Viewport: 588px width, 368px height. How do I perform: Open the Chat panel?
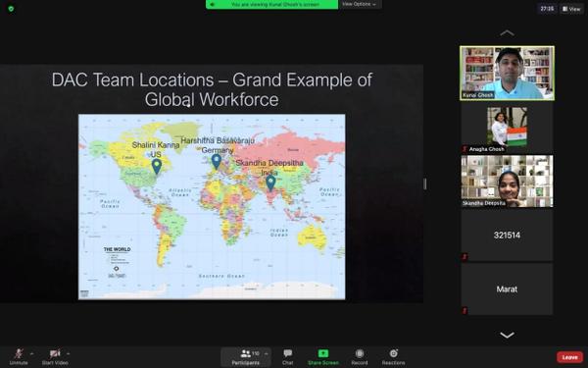[x=287, y=357]
